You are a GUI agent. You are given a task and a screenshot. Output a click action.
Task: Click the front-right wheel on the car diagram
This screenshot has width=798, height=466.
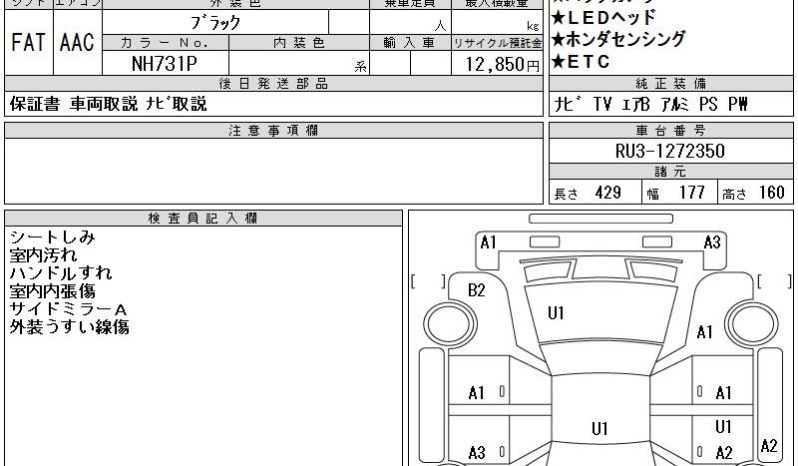(751, 322)
